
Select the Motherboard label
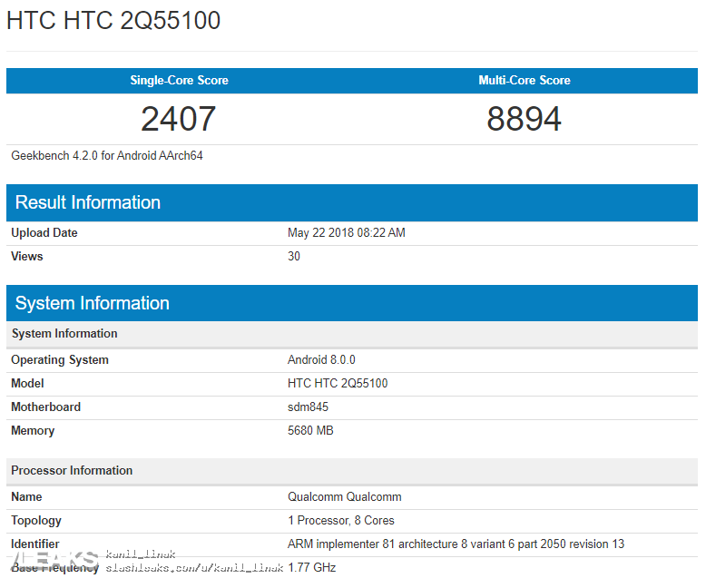(46, 407)
